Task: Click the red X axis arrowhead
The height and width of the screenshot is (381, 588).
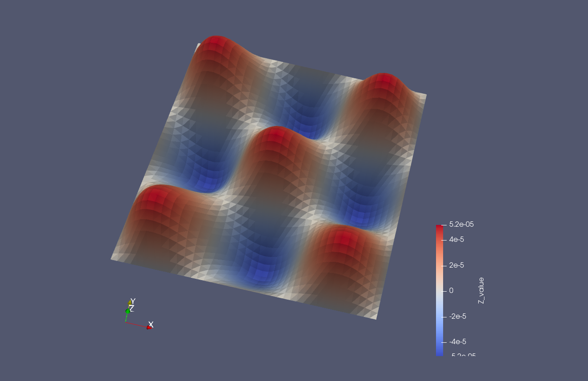Action: [149, 327]
